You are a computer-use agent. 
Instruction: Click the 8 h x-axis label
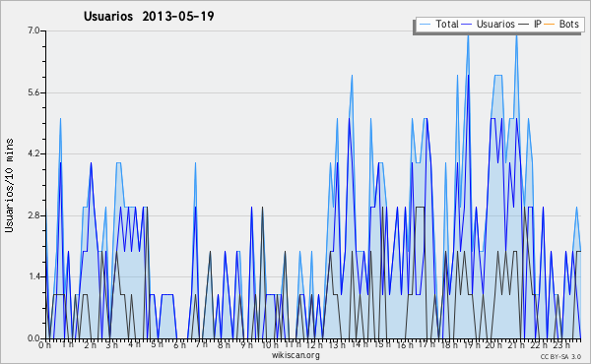(x=224, y=344)
